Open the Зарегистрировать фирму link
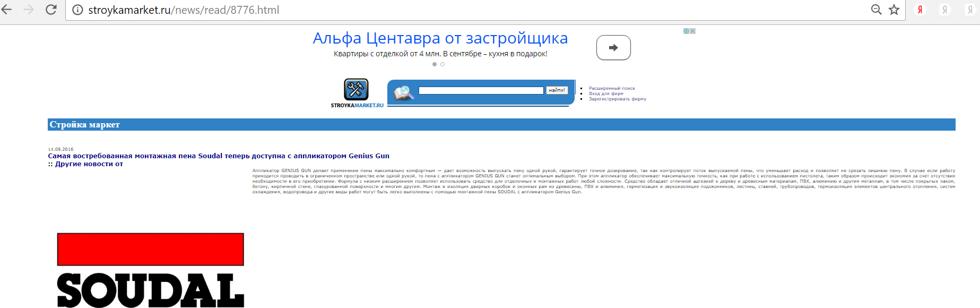The height and width of the screenshot is (308, 980). pos(618,99)
